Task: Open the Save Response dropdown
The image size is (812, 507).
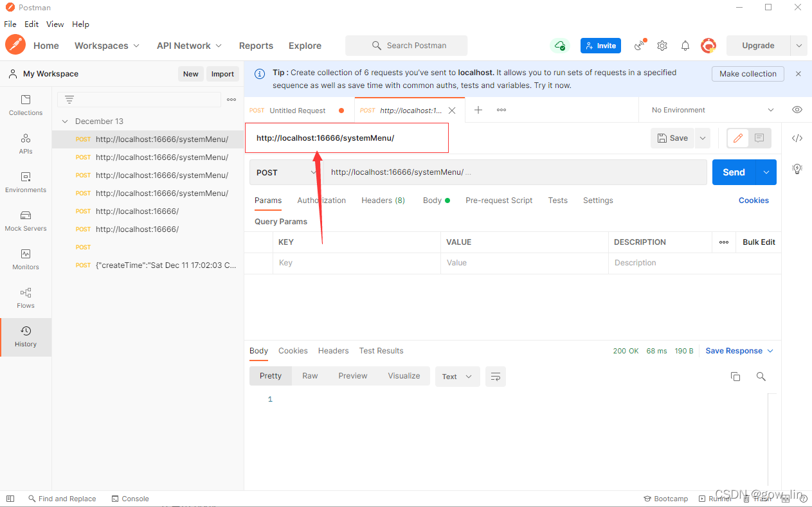Action: point(739,351)
